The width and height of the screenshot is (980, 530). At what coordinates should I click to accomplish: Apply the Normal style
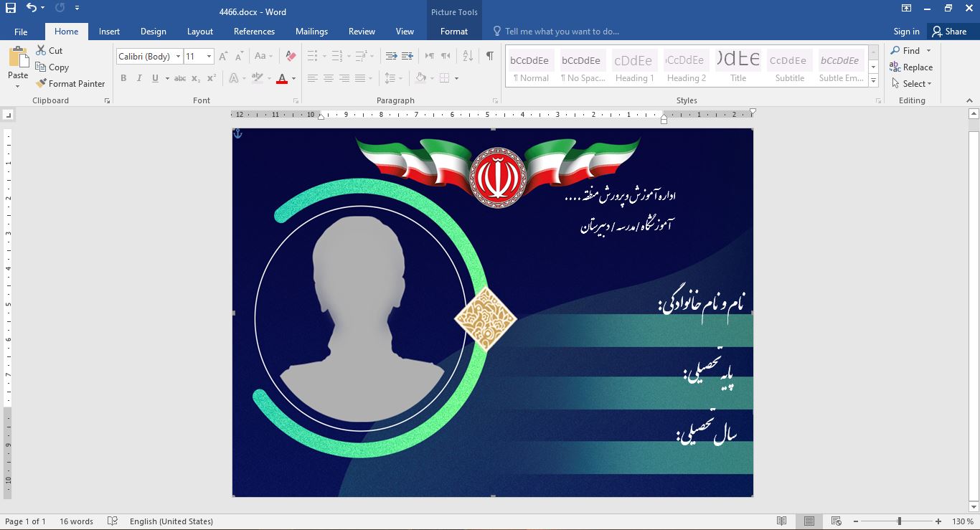[x=531, y=66]
